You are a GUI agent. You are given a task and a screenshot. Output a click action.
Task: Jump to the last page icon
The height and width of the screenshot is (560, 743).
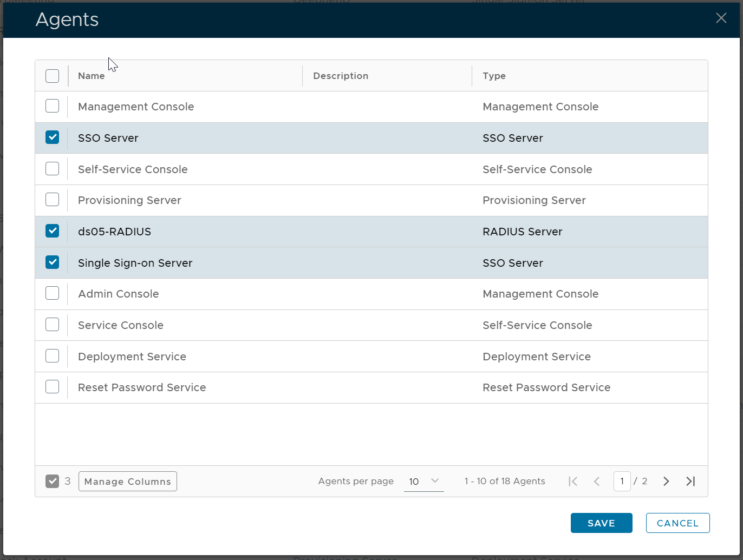tap(690, 482)
